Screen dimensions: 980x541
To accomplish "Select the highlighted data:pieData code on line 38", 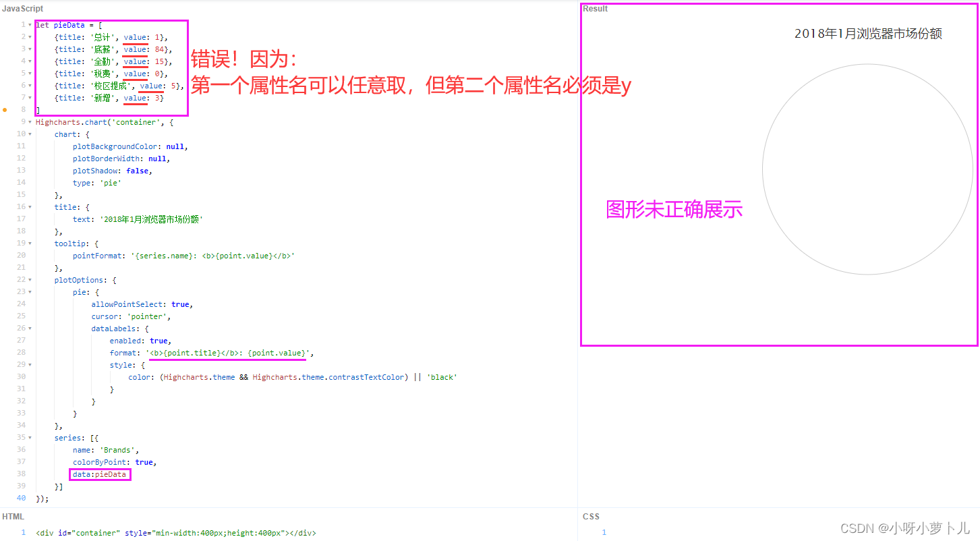I will pos(99,474).
